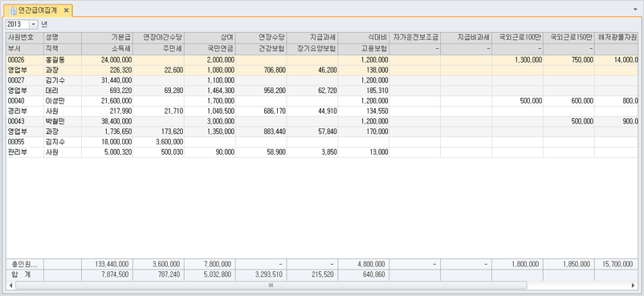Click the 국외근로100만 column header
Viewport: 644px width, 296px height.
coord(517,38)
